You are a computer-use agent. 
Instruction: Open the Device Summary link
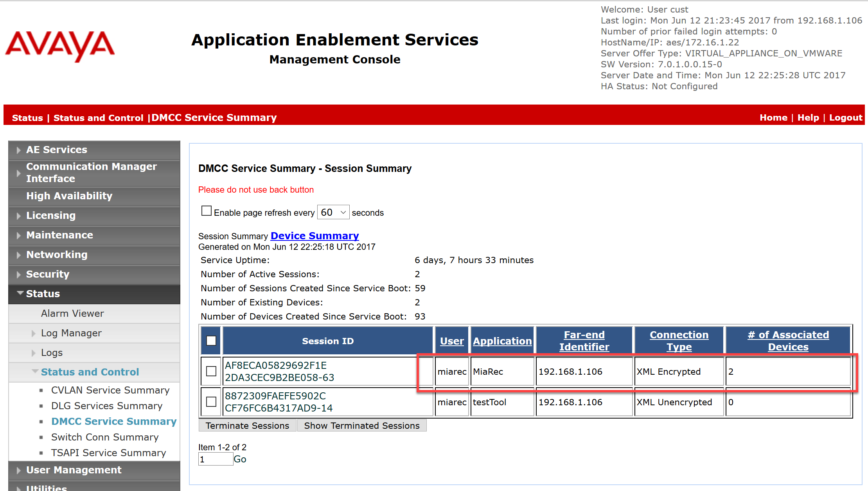(314, 236)
